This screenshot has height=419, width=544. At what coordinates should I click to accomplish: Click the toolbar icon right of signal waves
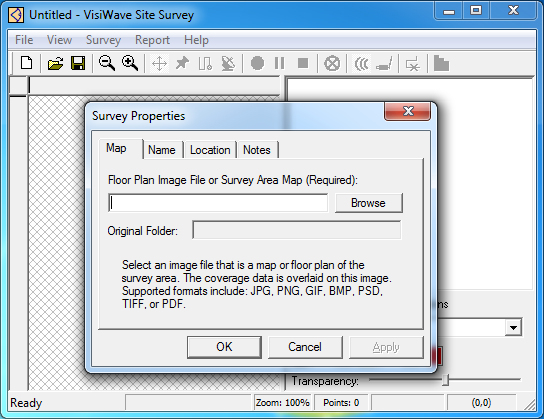pyautogui.click(x=384, y=64)
